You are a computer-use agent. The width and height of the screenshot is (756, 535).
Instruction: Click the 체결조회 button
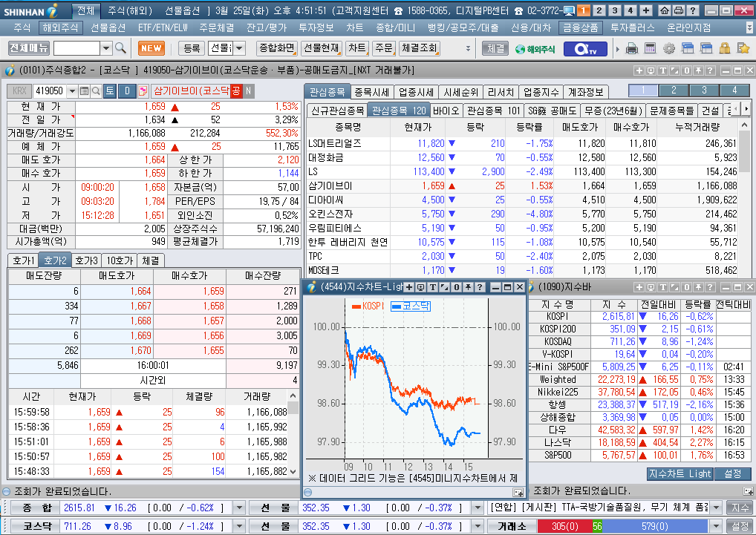point(419,48)
